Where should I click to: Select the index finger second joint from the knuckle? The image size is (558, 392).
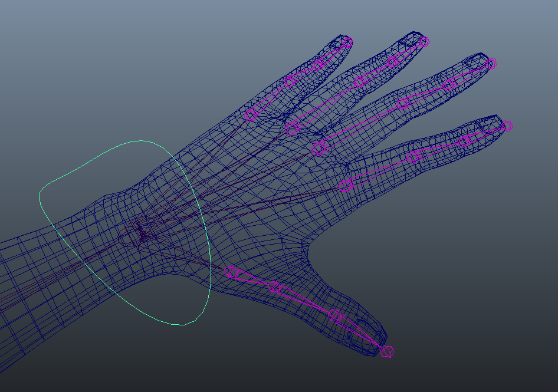[x=413, y=157]
